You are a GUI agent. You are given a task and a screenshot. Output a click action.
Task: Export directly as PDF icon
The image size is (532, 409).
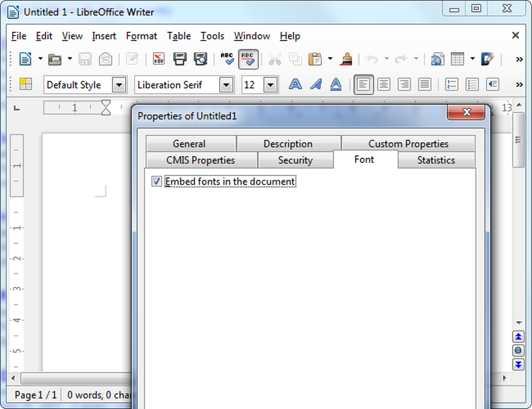(159, 59)
